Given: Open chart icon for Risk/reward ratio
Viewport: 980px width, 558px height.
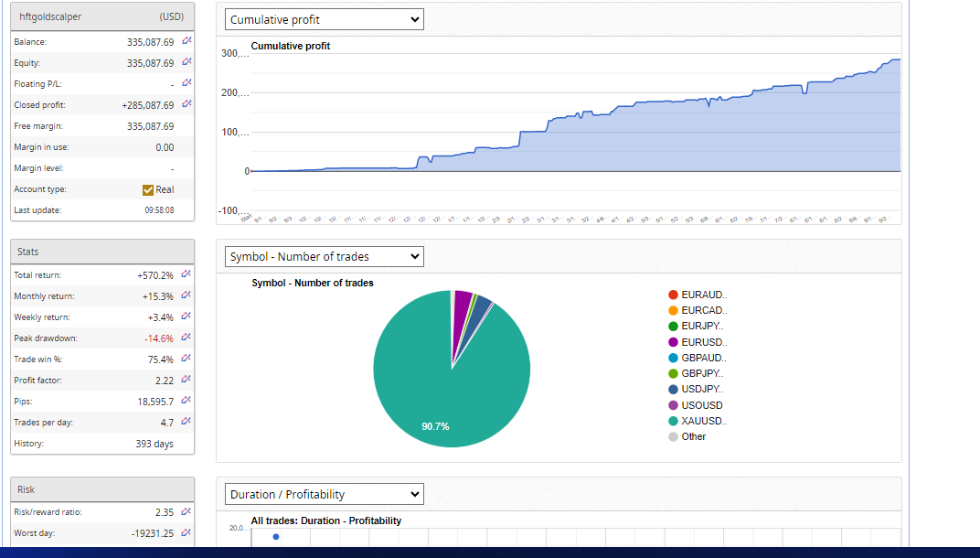Looking at the screenshot, I should coord(186,512).
